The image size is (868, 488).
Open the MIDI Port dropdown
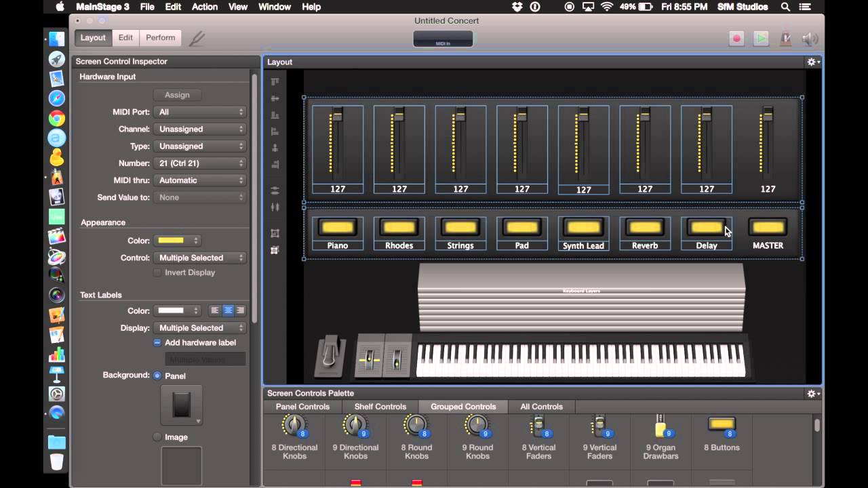[200, 112]
